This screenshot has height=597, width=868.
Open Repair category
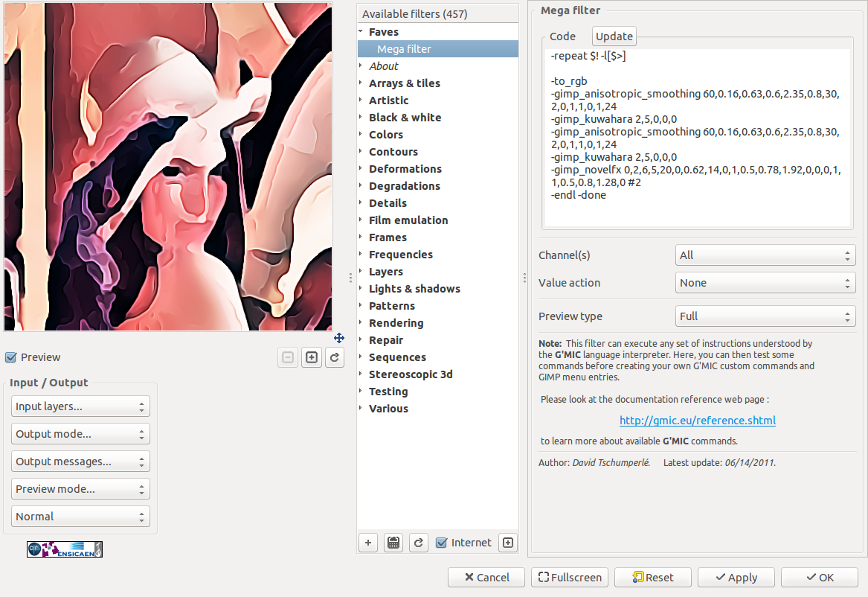point(438,340)
